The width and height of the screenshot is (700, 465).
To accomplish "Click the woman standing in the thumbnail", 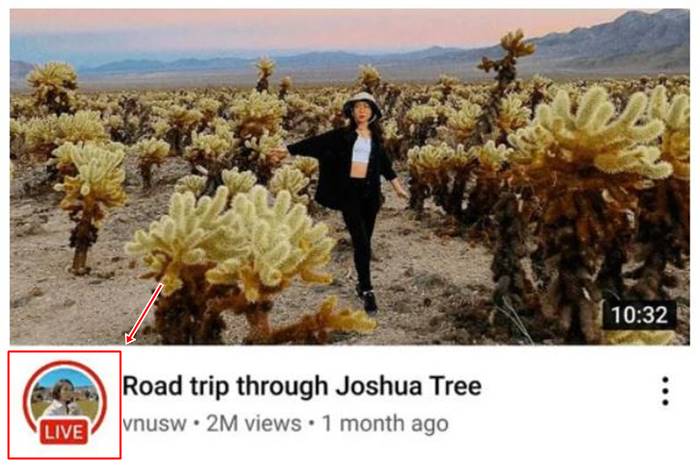I will (353, 201).
